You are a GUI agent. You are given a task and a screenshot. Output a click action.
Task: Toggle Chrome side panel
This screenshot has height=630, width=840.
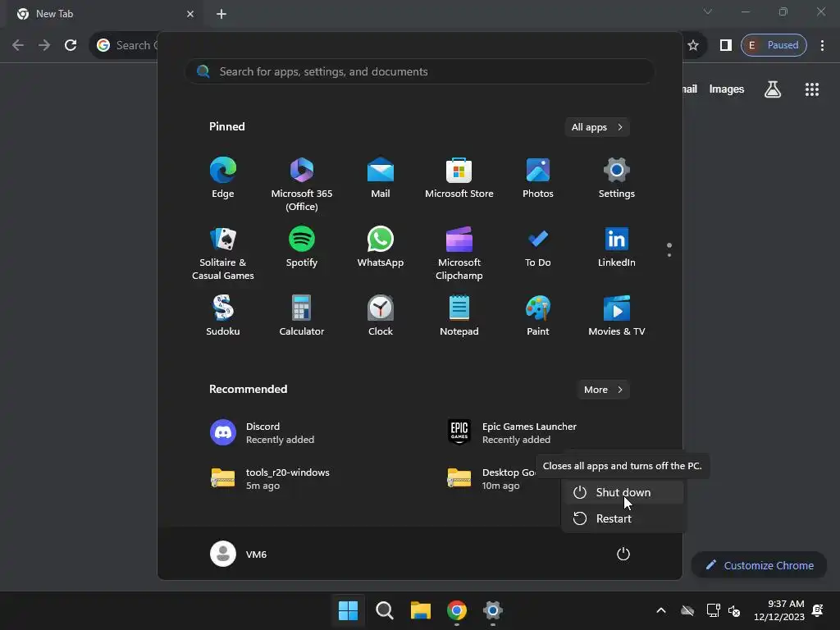pyautogui.click(x=725, y=45)
